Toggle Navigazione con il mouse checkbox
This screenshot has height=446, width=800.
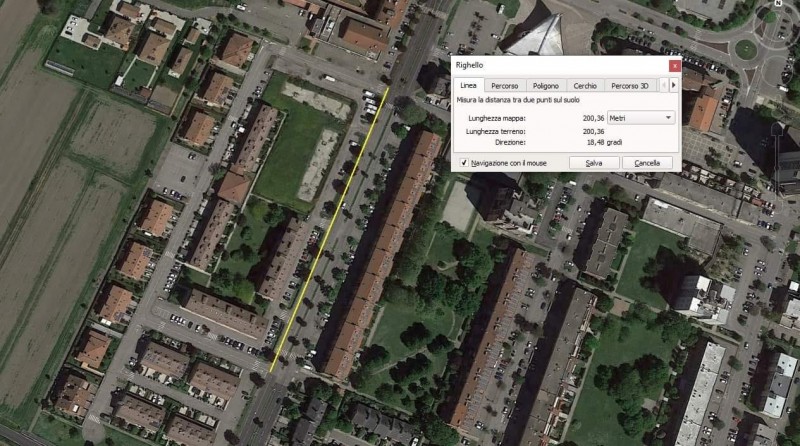(464, 163)
